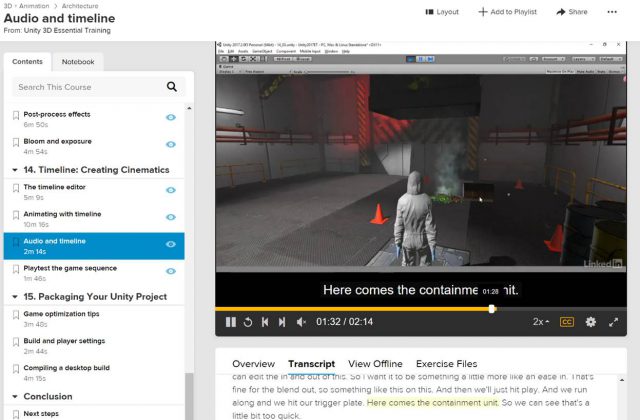Bookmark the Next steps video

16,414
